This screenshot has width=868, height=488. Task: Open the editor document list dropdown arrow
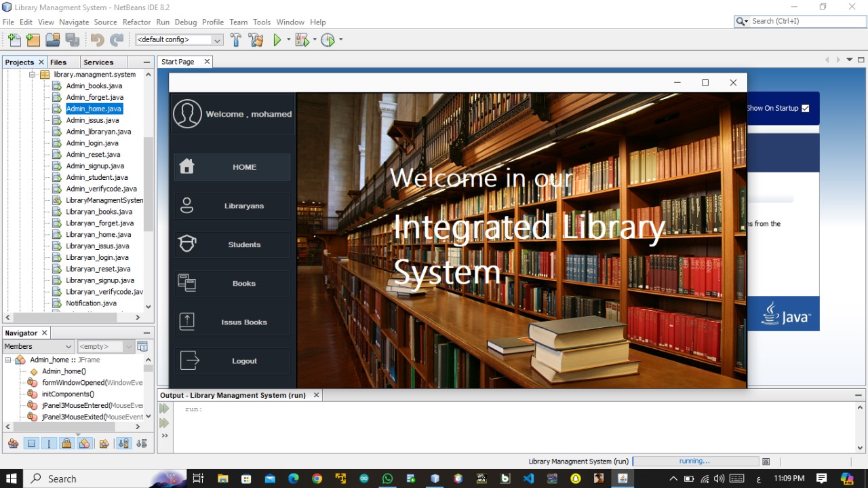(x=849, y=60)
